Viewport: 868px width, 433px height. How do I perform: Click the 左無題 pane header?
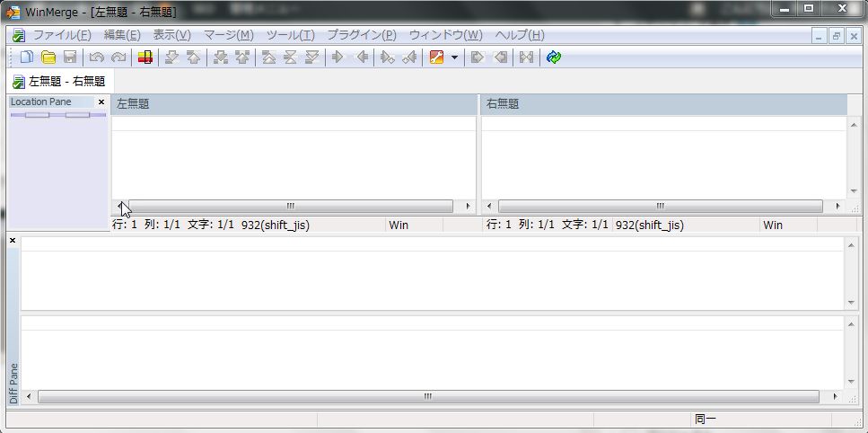pyautogui.click(x=294, y=104)
